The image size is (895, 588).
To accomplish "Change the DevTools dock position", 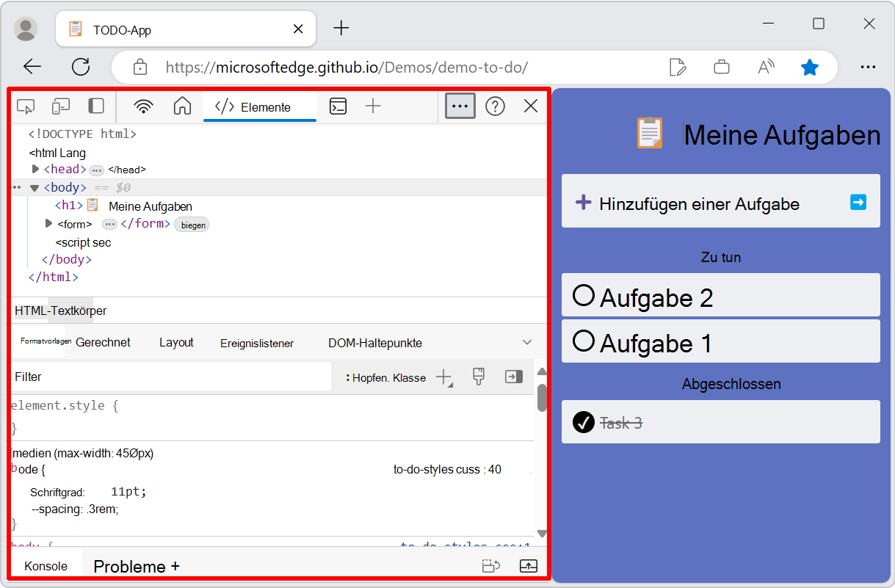I will click(x=96, y=106).
